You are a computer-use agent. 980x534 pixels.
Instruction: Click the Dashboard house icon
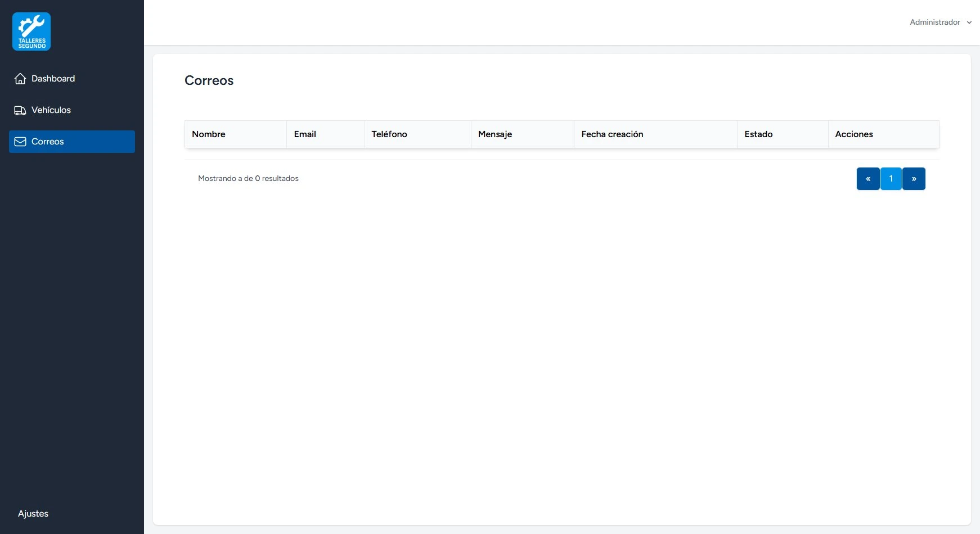[x=20, y=79]
